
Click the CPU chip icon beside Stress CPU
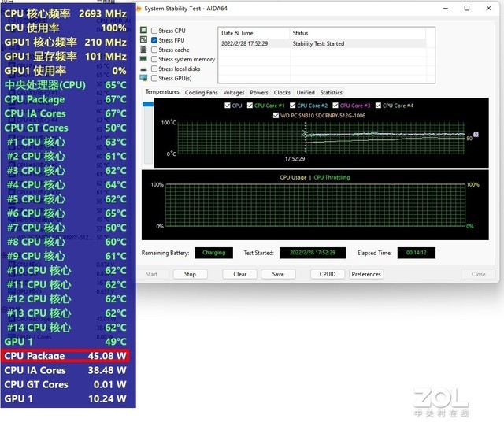point(143,31)
